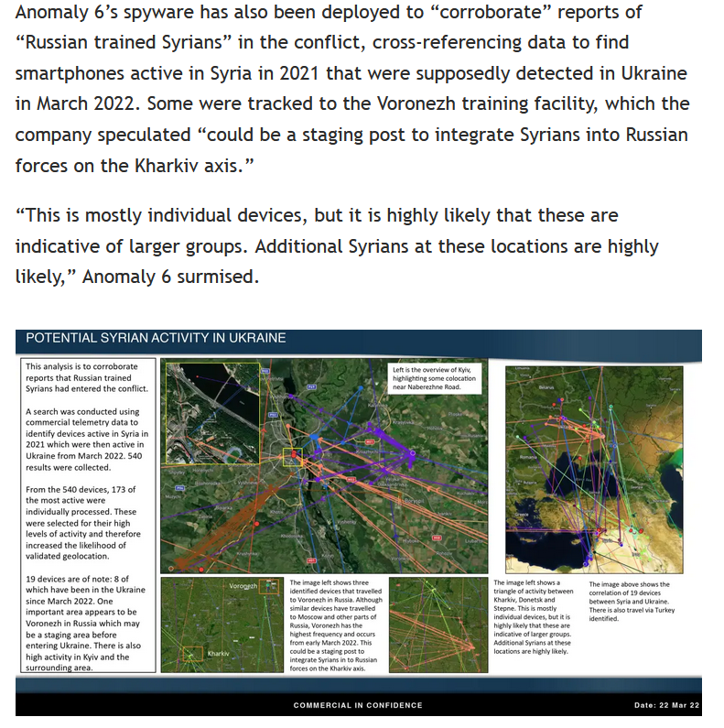Click the 'Date: 22 Mar 22' text
Image resolution: width=724 pixels, height=728 pixels.
(666, 705)
